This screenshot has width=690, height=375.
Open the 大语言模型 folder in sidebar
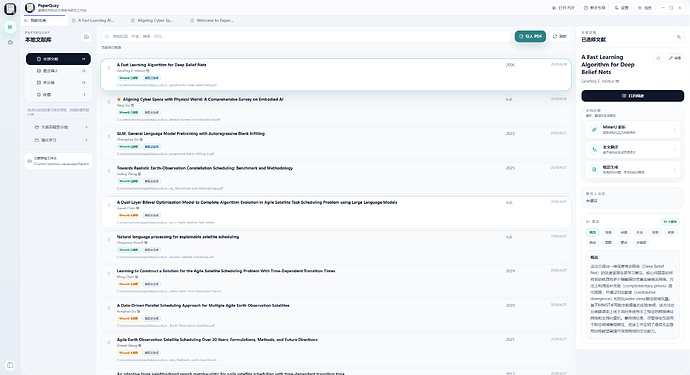click(59, 127)
